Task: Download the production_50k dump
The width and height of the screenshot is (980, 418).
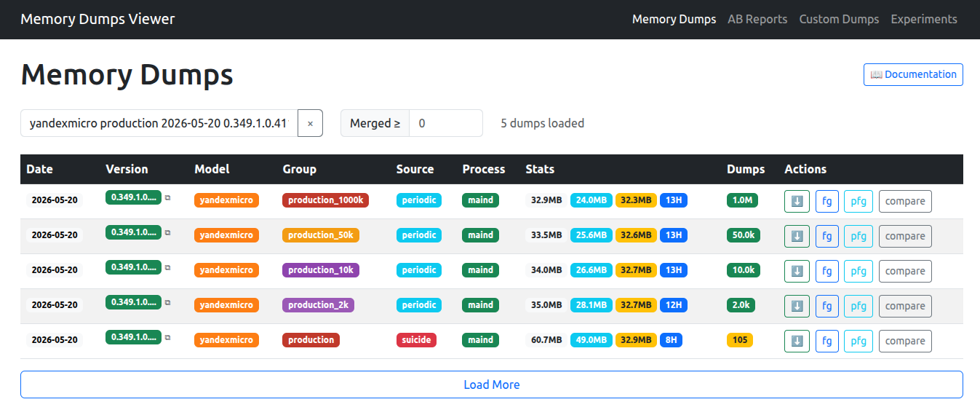Action: (x=797, y=236)
